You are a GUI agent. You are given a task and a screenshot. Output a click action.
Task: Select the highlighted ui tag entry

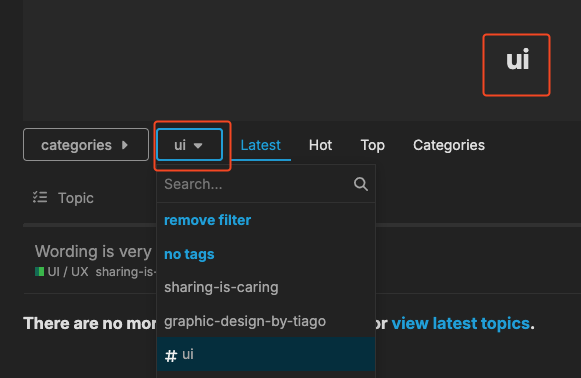pyautogui.click(x=266, y=354)
